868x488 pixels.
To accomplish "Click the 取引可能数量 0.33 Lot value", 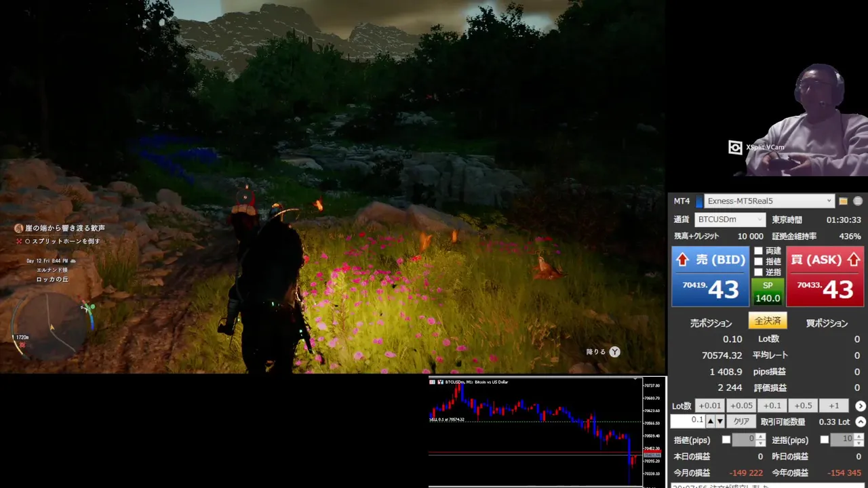I will (x=834, y=422).
